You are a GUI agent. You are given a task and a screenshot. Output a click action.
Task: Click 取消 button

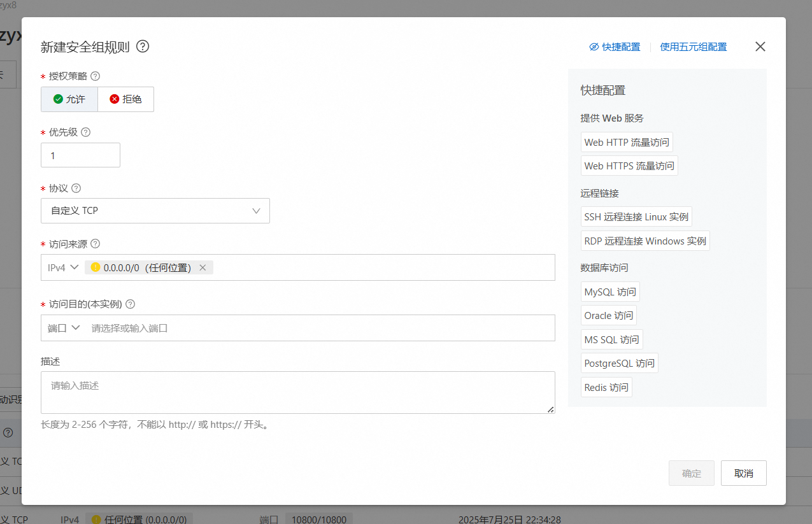point(743,474)
